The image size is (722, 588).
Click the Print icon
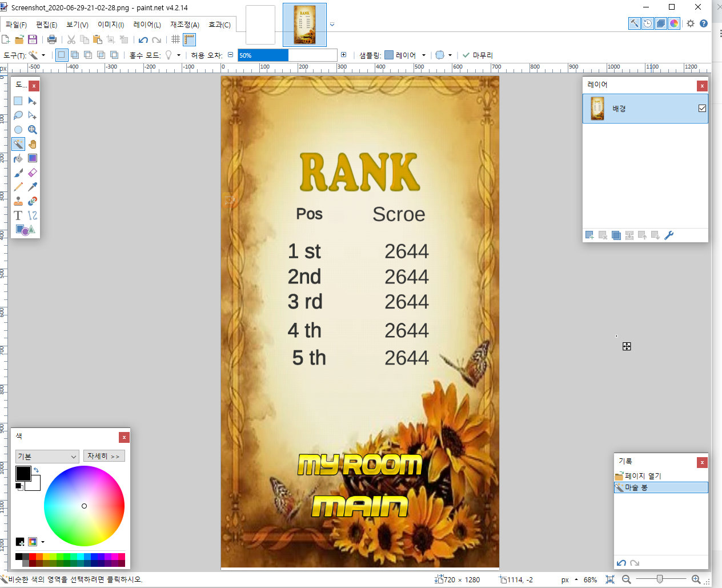click(x=52, y=39)
